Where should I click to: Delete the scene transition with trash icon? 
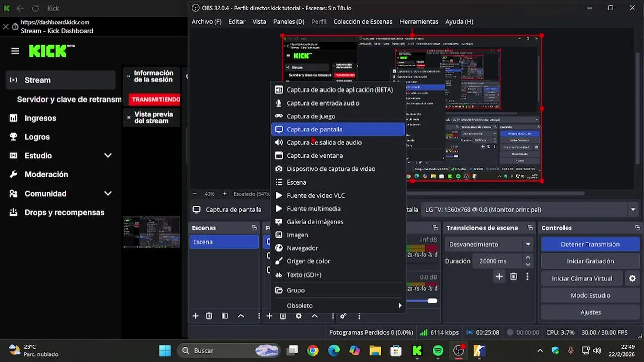(x=513, y=276)
